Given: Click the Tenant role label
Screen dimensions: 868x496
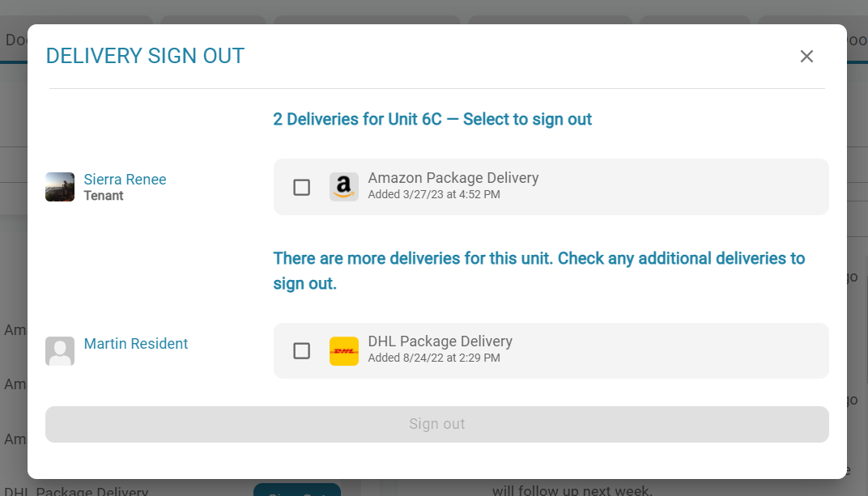Looking at the screenshot, I should tap(104, 196).
